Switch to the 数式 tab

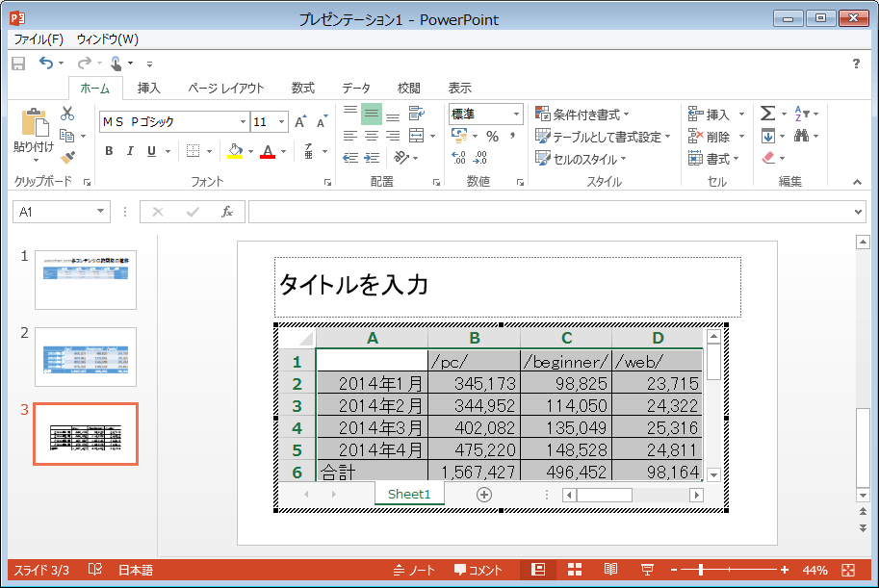(302, 88)
